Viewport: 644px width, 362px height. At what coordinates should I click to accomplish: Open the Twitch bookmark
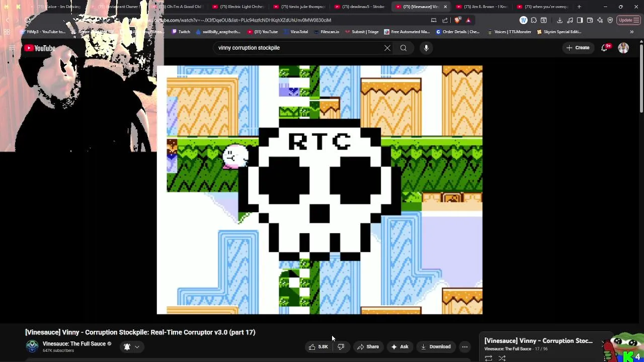(181, 32)
